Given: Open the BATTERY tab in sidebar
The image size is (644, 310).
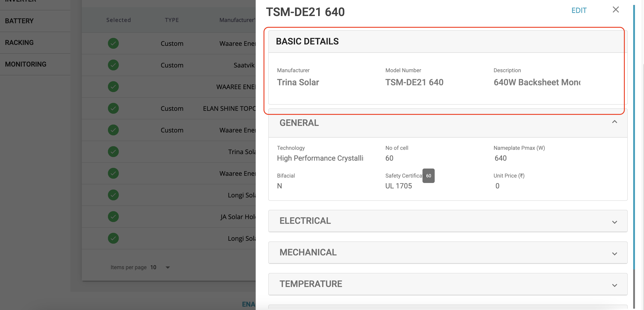Looking at the screenshot, I should (x=19, y=21).
